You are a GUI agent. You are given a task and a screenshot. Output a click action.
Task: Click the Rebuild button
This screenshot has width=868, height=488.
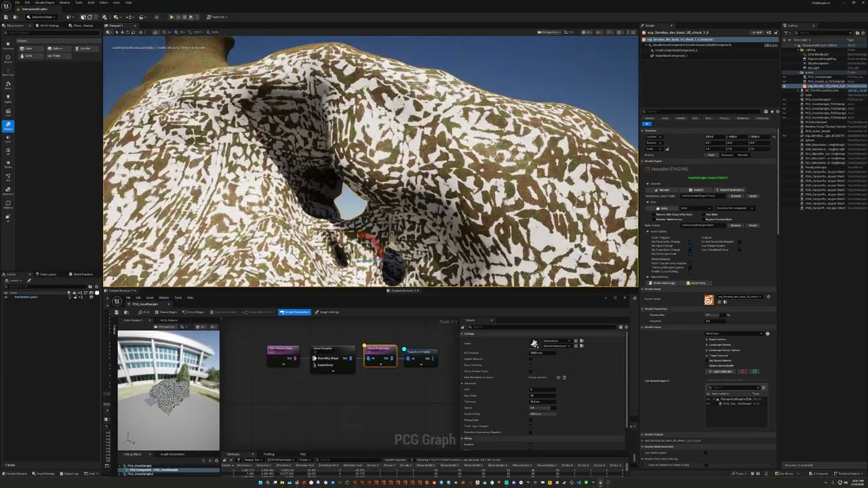pos(696,190)
